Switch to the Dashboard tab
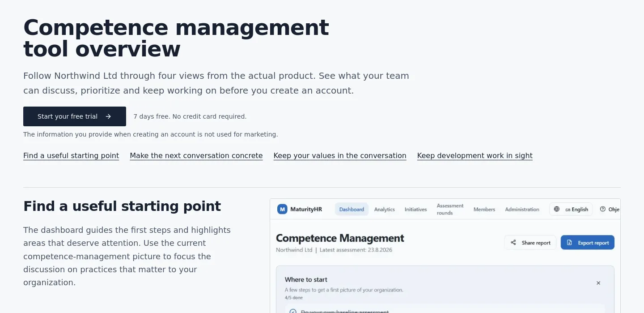The height and width of the screenshot is (313, 644). (x=352, y=209)
